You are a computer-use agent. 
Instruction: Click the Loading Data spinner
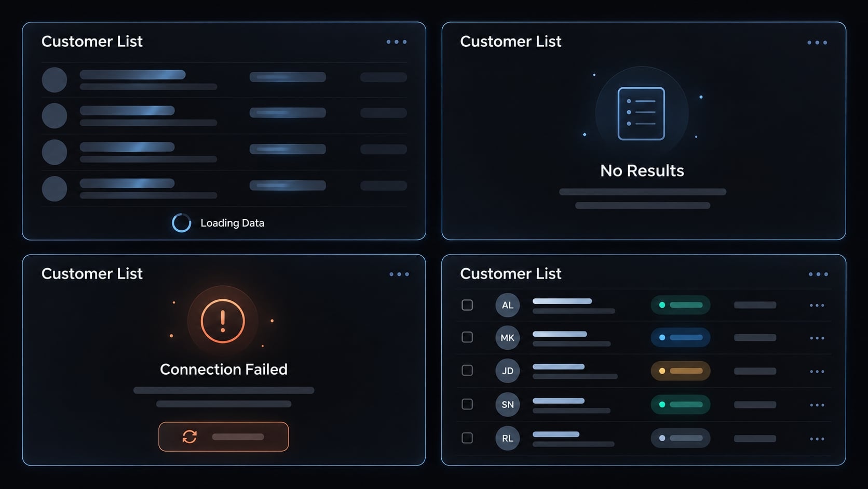(182, 223)
